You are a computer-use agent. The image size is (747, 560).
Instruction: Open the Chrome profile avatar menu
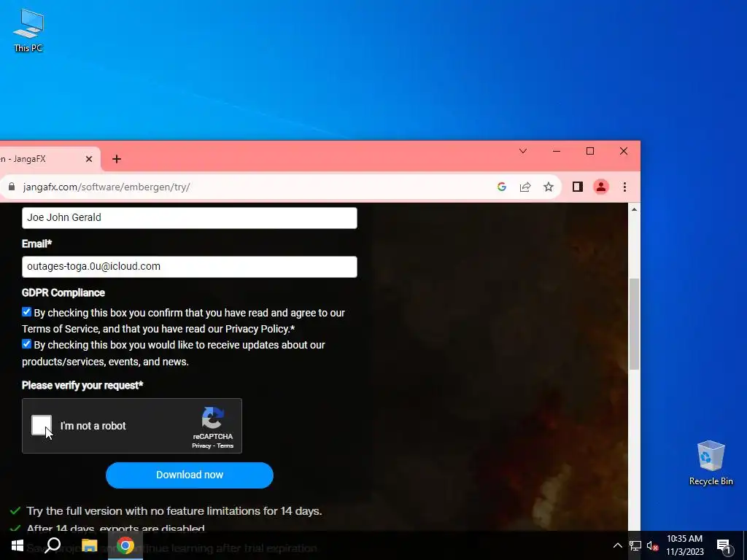coord(601,187)
